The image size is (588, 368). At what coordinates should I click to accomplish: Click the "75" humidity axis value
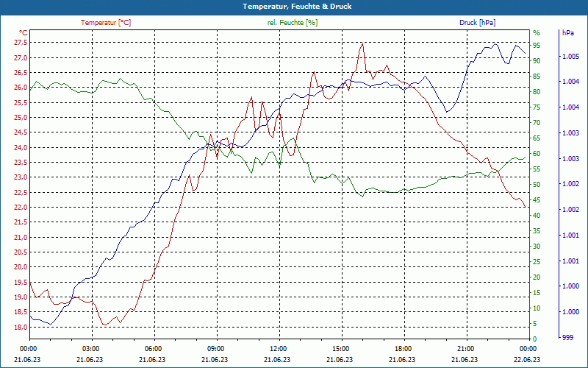(x=537, y=107)
